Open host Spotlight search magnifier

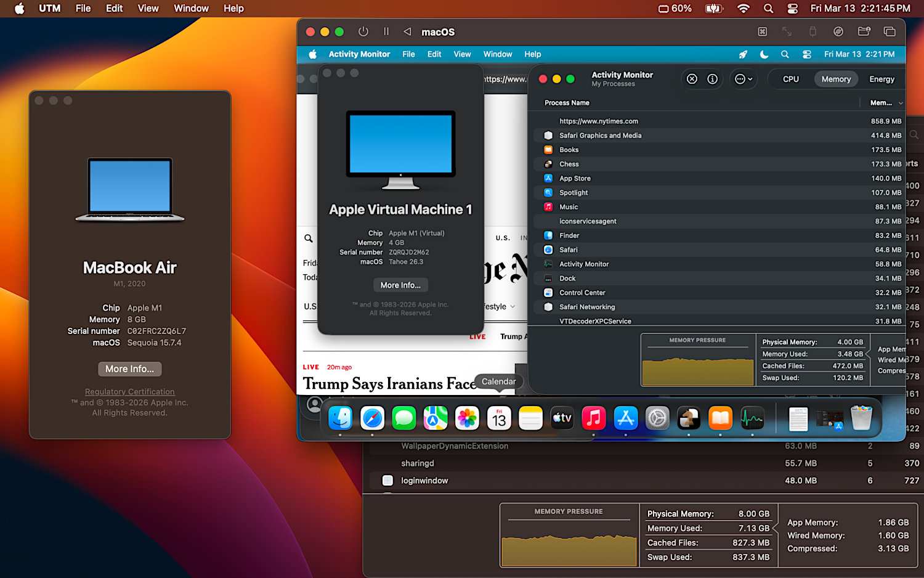768,9
